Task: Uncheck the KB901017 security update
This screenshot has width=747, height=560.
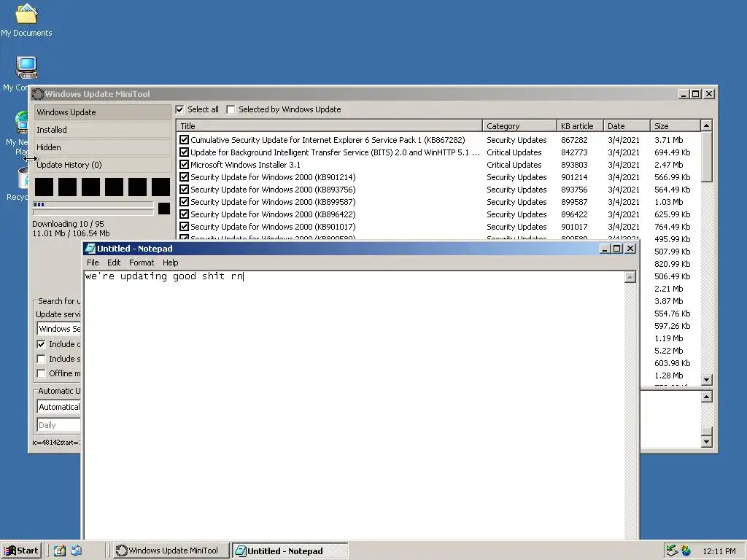Action: 184,227
